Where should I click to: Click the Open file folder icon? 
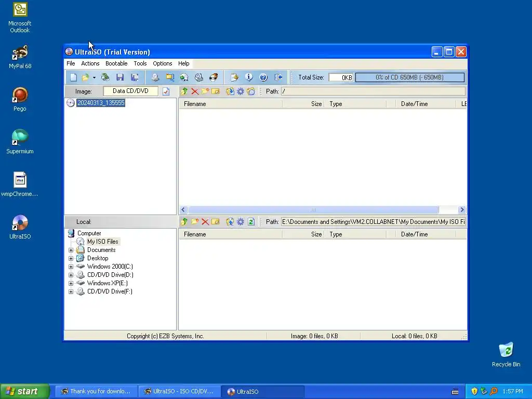click(x=86, y=77)
